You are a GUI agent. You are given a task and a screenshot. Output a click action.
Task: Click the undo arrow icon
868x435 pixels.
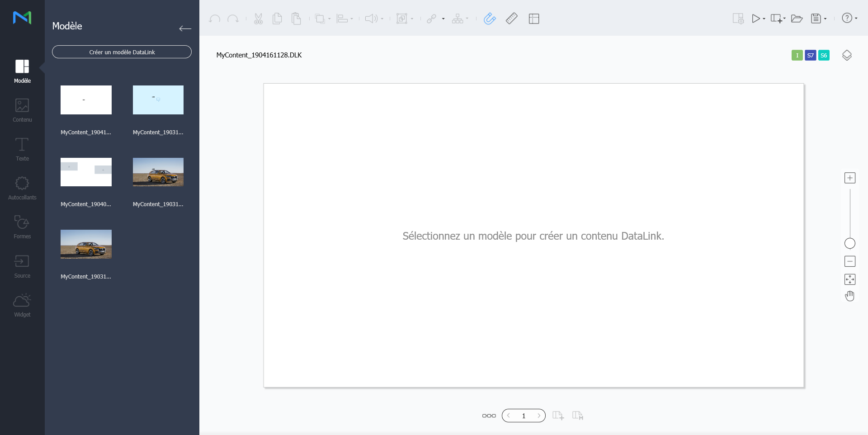pos(215,19)
